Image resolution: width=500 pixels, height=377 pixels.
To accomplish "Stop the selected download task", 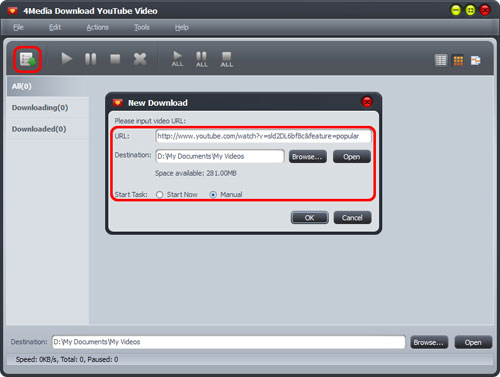I will [115, 59].
